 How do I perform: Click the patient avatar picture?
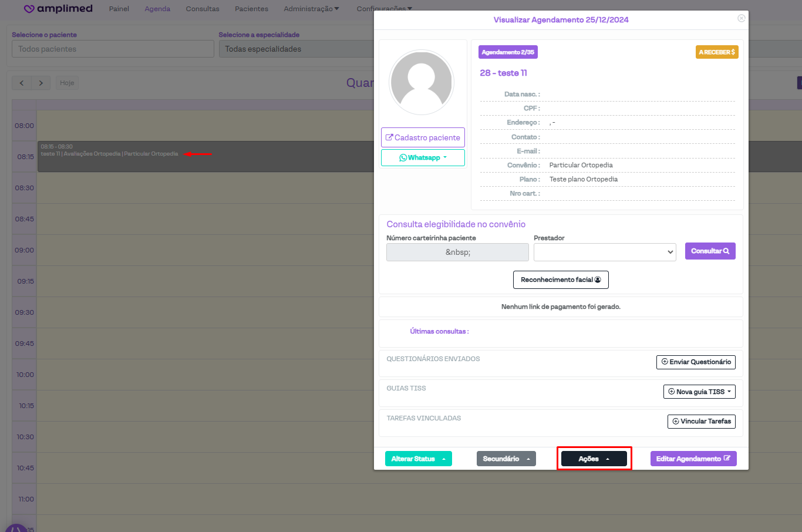click(x=422, y=82)
